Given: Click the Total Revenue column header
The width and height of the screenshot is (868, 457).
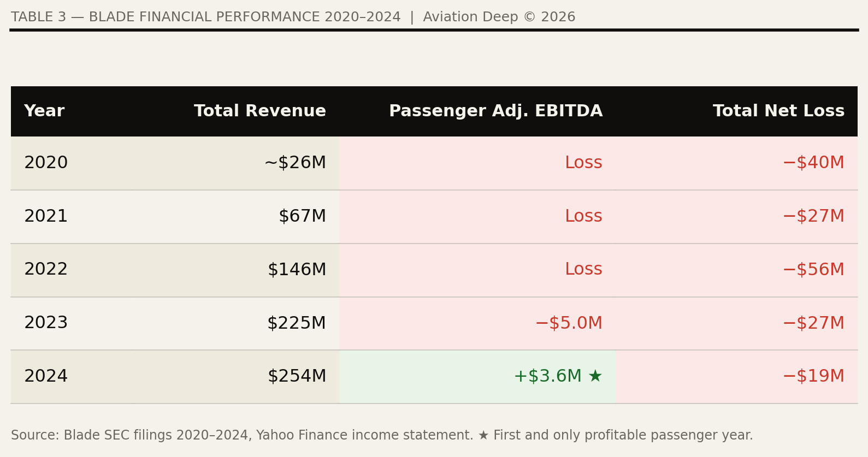Looking at the screenshot, I should click(x=259, y=111).
